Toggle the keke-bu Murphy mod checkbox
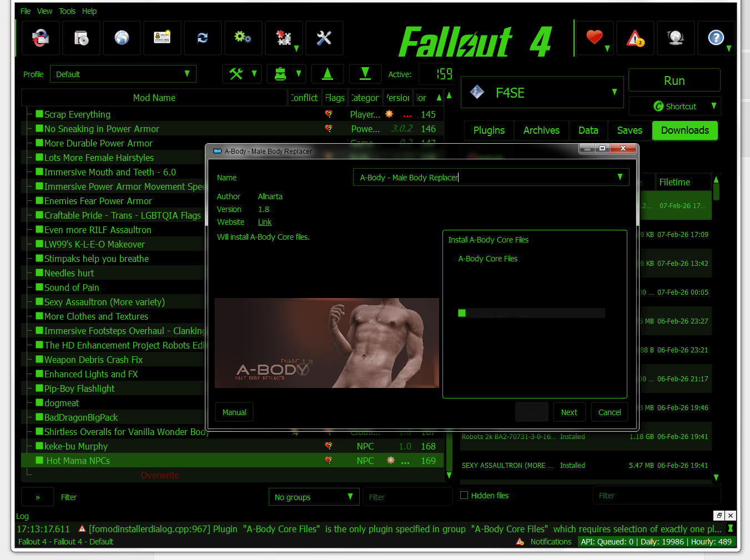 tap(39, 446)
